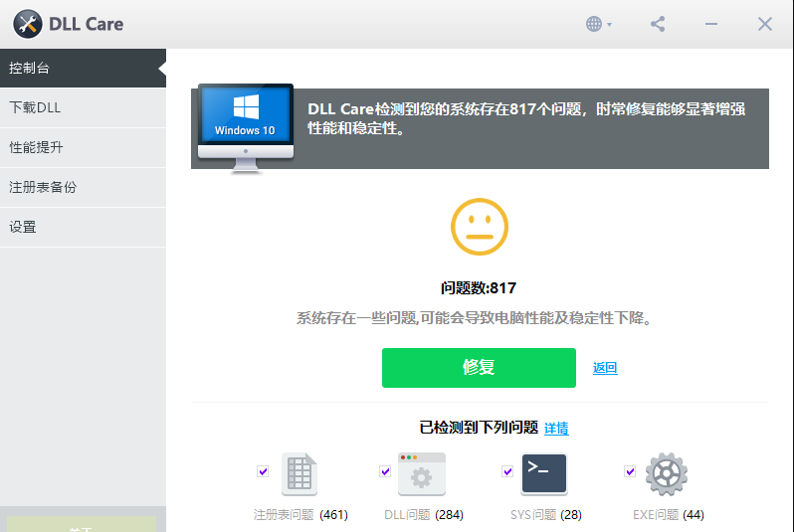The height and width of the screenshot is (532, 794).
Task: Open the 下载DLL sidebar tab
Action: click(x=83, y=107)
